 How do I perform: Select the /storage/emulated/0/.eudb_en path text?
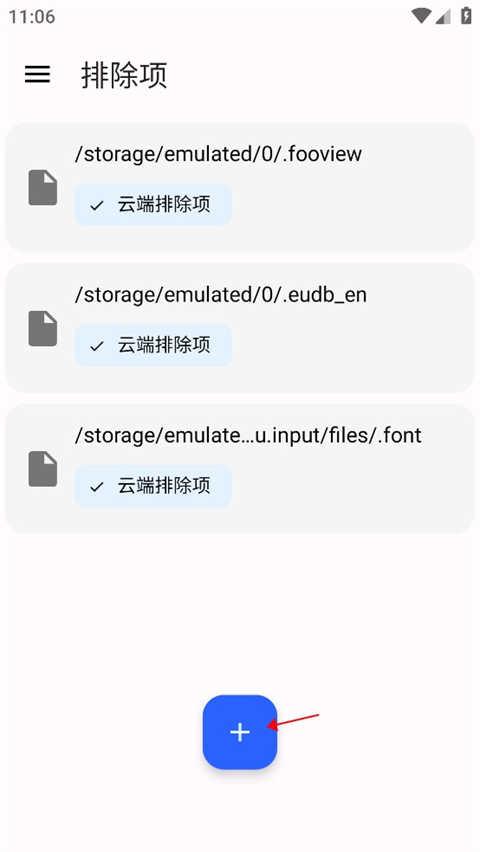[221, 295]
